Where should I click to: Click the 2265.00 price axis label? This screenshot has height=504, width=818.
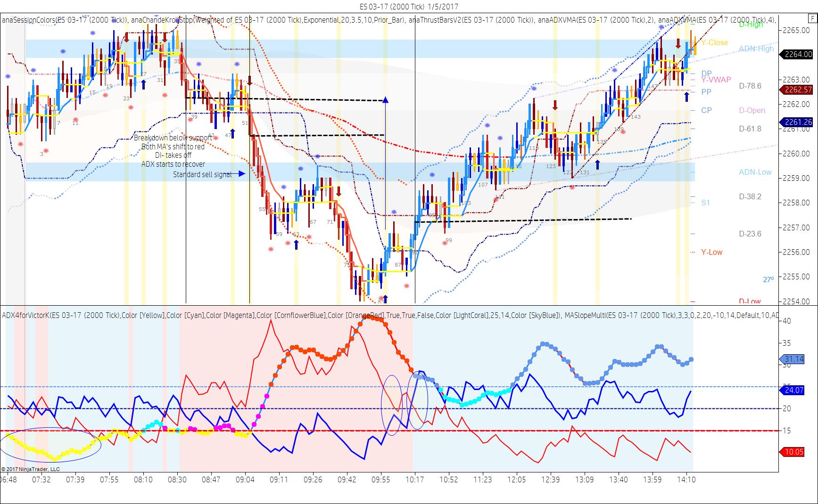click(x=796, y=30)
